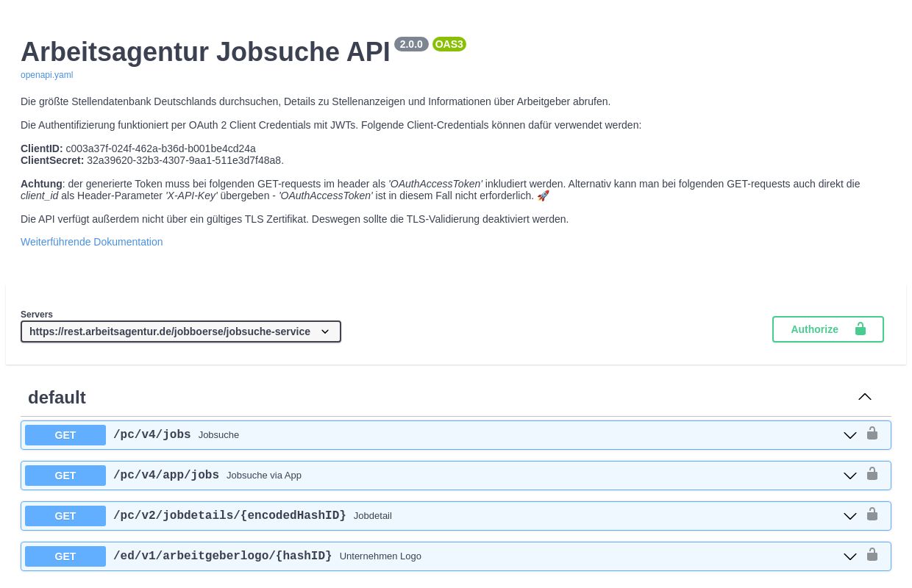Click the 'Unternehmen Logo' description
The width and height of the screenshot is (912, 588).
[380, 556]
